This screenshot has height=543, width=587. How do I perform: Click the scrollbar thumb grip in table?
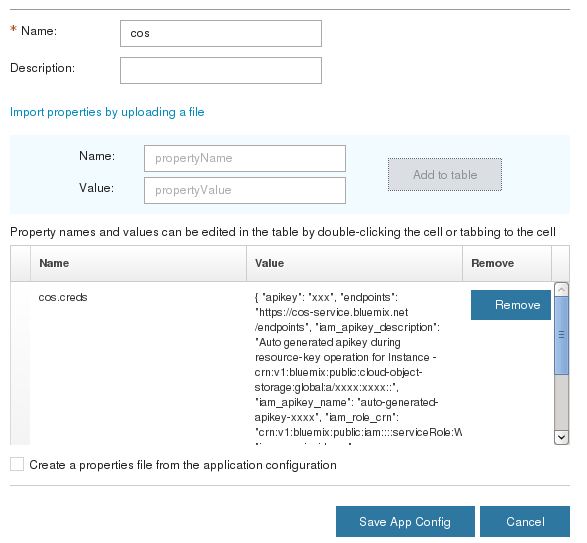(x=561, y=335)
